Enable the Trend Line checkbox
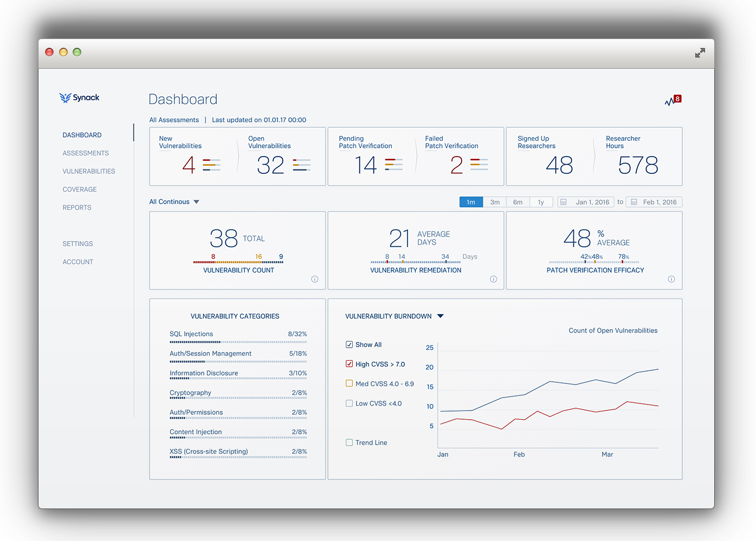The width and height of the screenshot is (756, 541). tap(350, 442)
